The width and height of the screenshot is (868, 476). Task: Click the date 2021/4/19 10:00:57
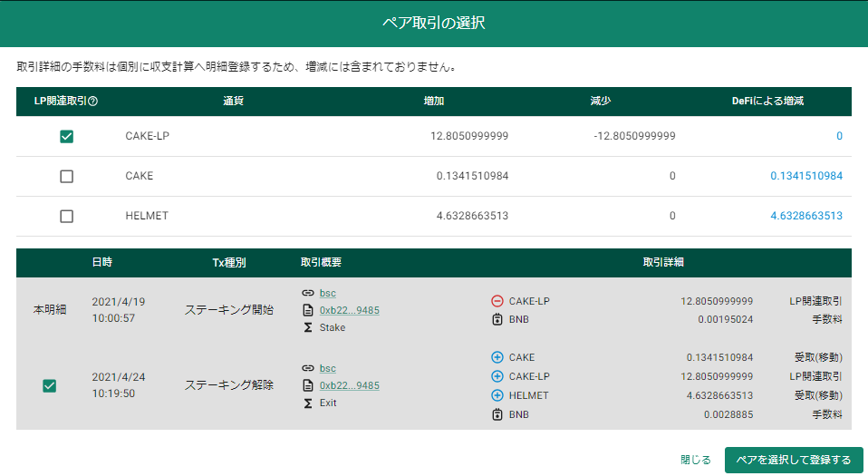point(119,310)
